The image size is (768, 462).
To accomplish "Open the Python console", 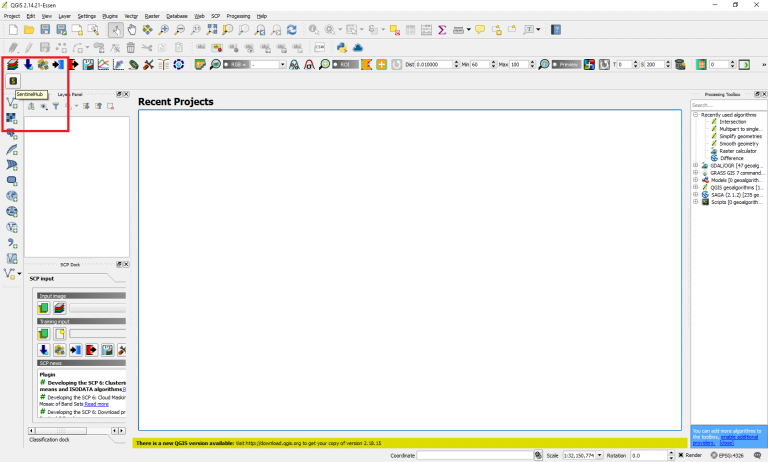I will (x=342, y=48).
